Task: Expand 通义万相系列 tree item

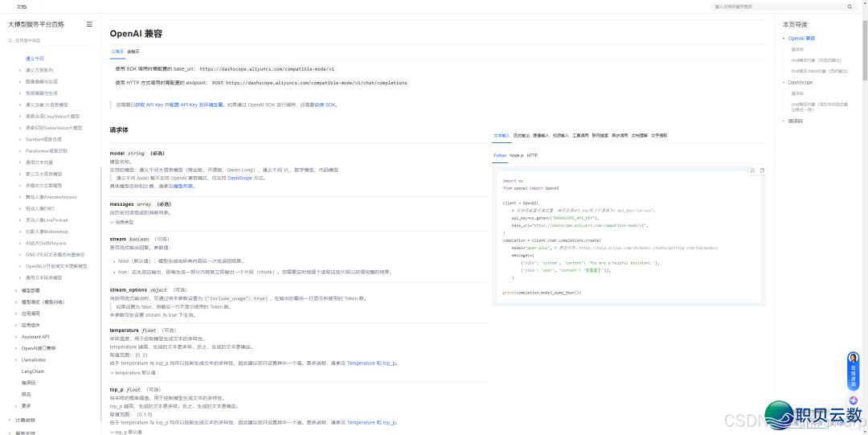Action: [x=39, y=70]
